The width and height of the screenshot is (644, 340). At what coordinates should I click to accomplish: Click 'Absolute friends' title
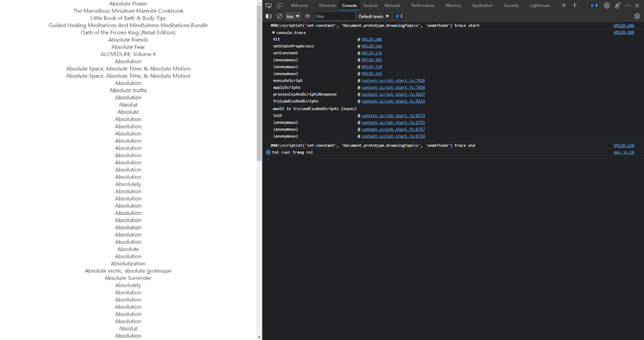tap(128, 40)
